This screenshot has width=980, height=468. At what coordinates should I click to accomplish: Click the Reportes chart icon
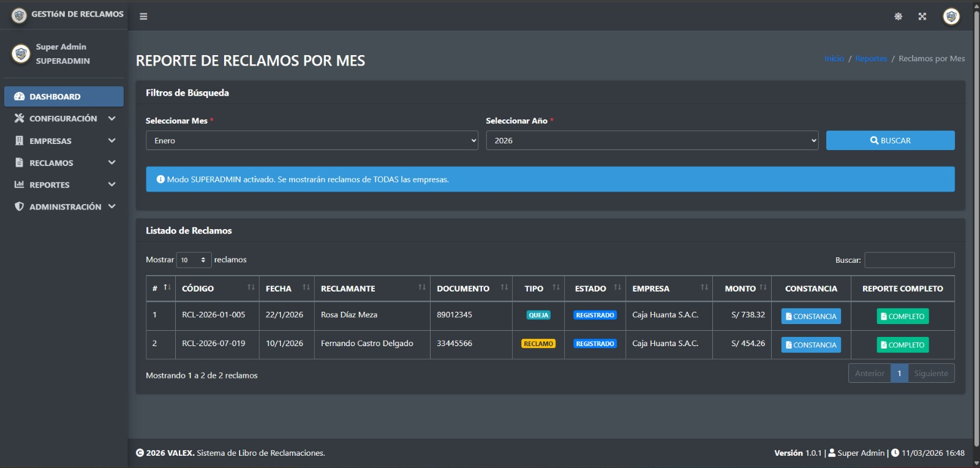tap(20, 184)
